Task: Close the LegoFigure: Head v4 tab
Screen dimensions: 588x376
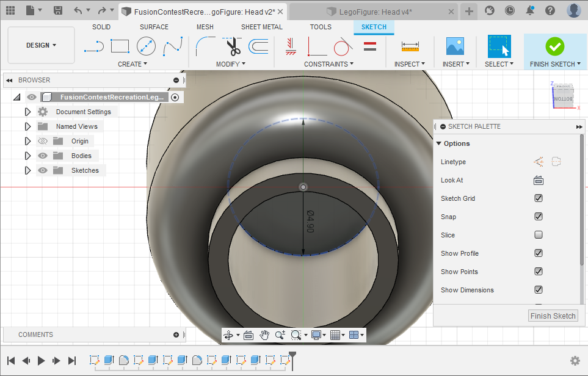Action: [451, 12]
